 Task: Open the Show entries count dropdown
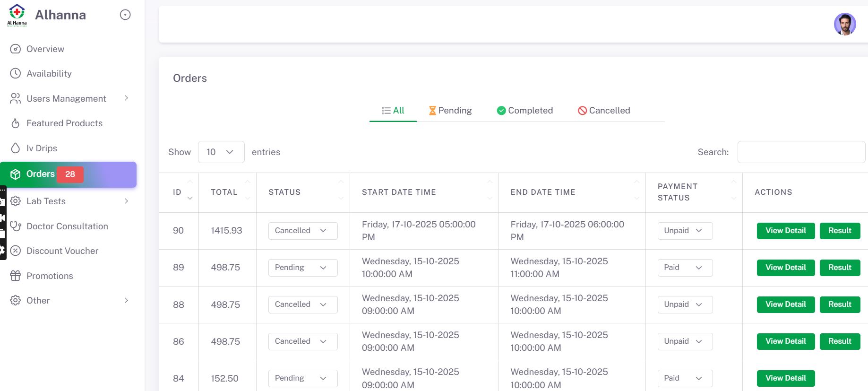tap(221, 152)
